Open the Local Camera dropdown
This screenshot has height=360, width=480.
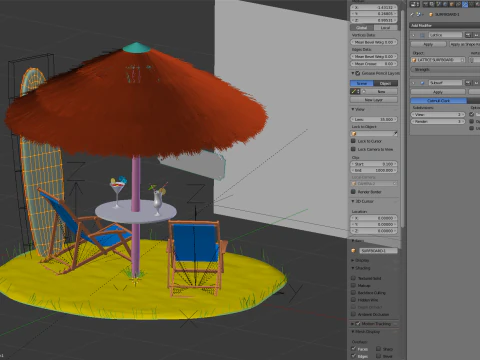coord(374,184)
